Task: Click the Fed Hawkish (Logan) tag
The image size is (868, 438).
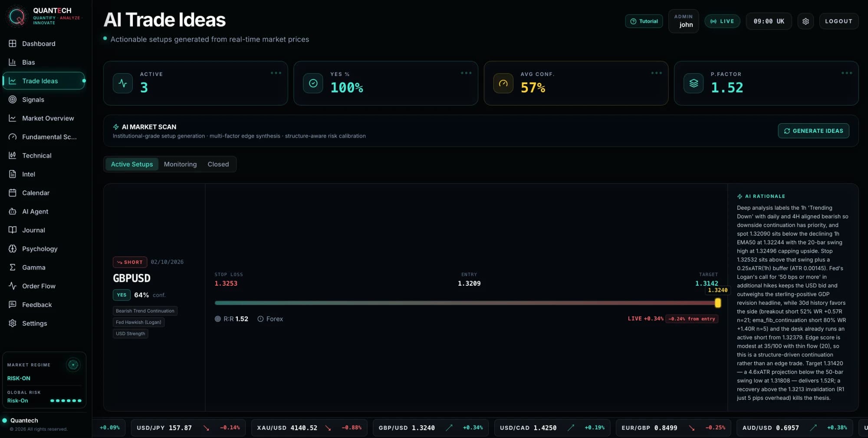Action: pos(138,322)
